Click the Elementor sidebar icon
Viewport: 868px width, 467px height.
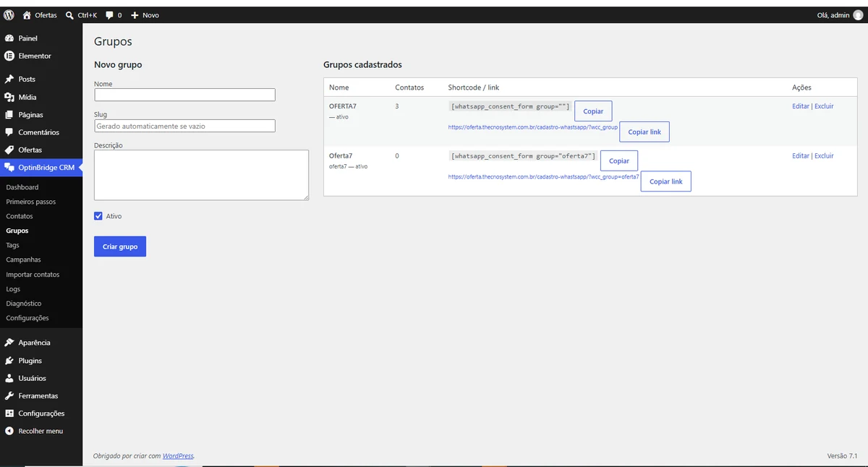9,56
